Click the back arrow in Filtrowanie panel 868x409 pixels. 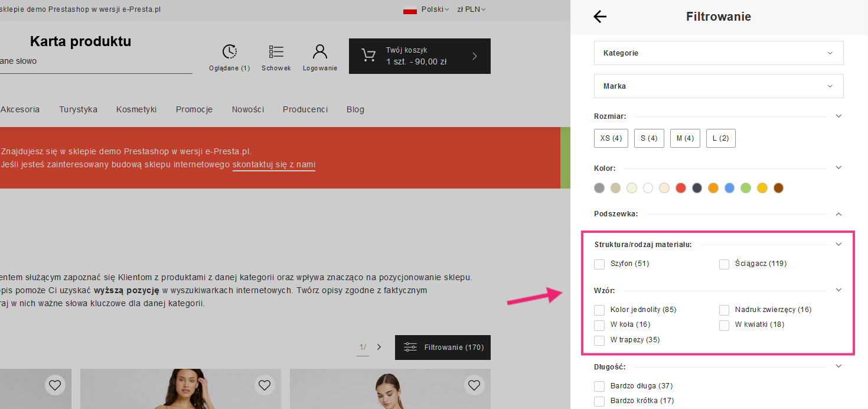[x=600, y=17]
